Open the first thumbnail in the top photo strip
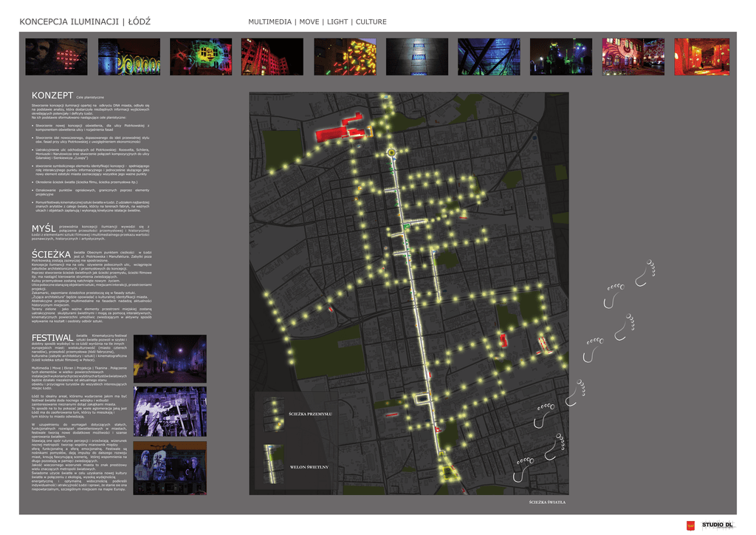 pos(56,57)
